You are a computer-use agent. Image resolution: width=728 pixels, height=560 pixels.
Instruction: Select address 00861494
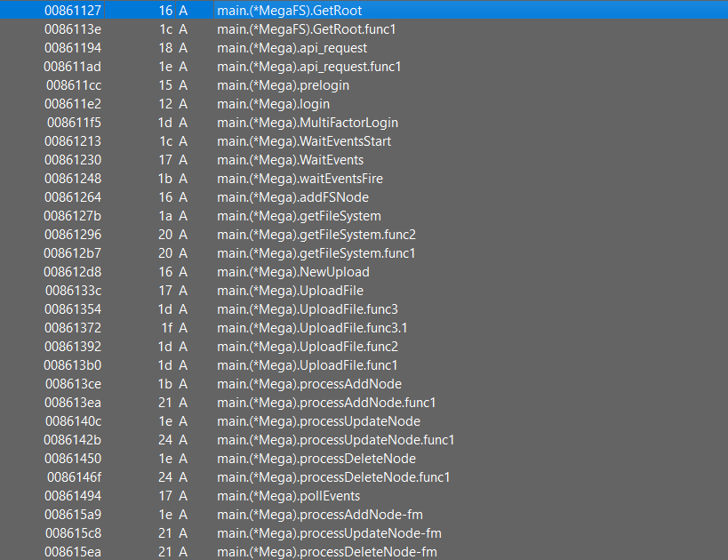point(72,496)
